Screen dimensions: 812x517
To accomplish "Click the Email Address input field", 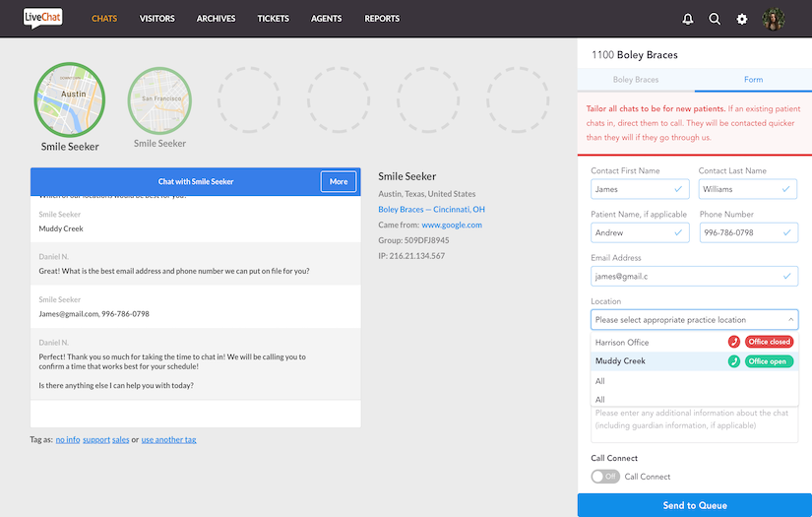I will coord(695,276).
